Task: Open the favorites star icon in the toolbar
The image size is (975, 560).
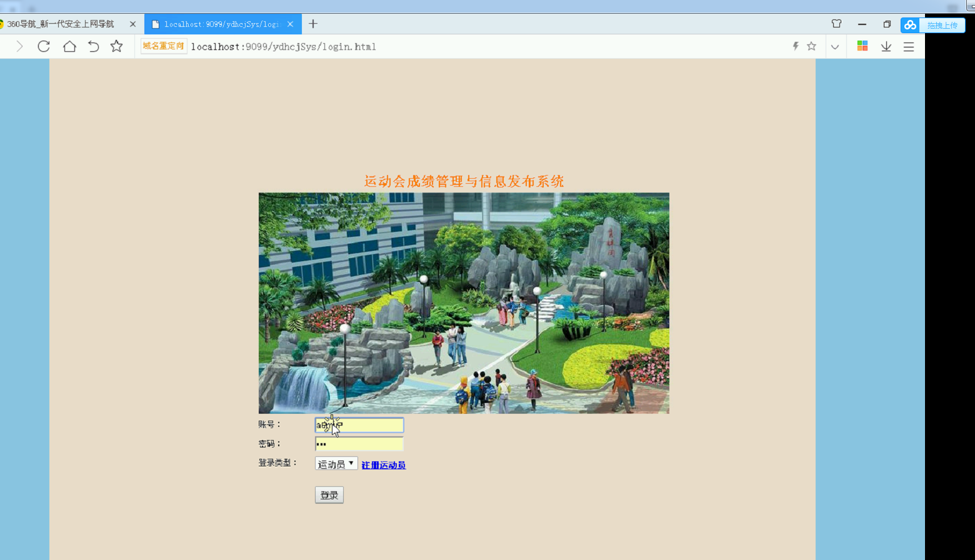Action: (117, 46)
